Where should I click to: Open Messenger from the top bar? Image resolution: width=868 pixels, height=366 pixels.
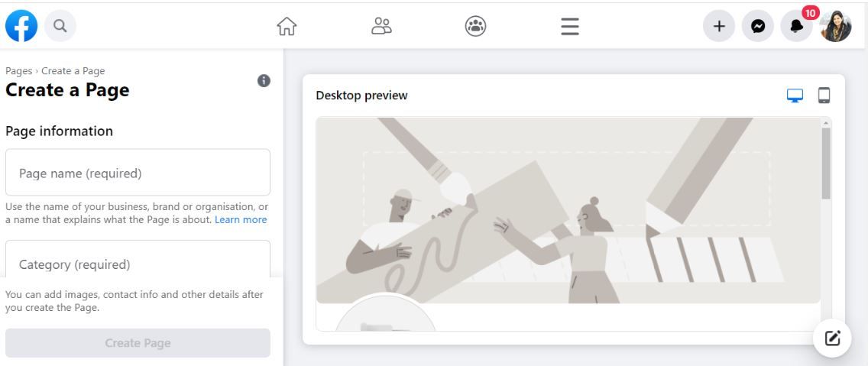[758, 27]
